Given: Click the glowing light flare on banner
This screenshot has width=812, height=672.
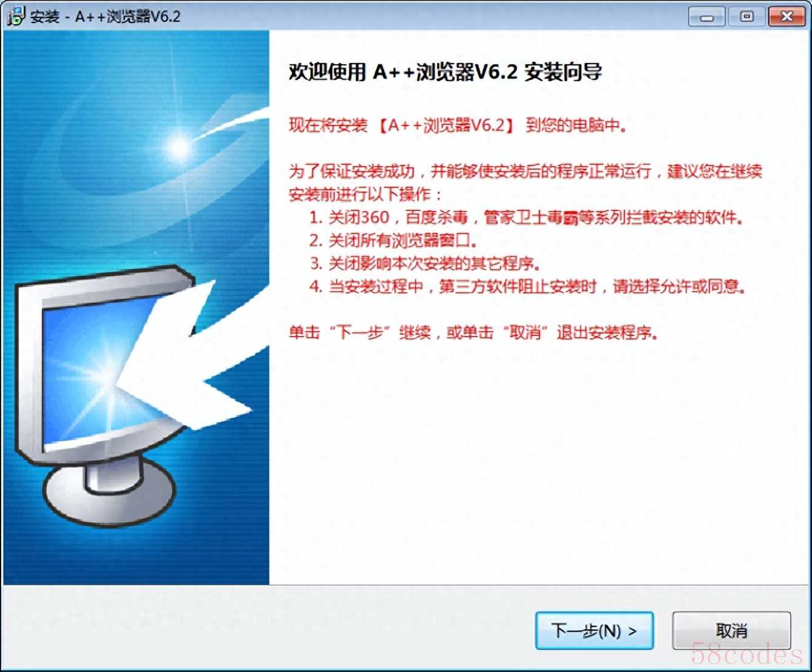Looking at the screenshot, I should click(x=179, y=146).
